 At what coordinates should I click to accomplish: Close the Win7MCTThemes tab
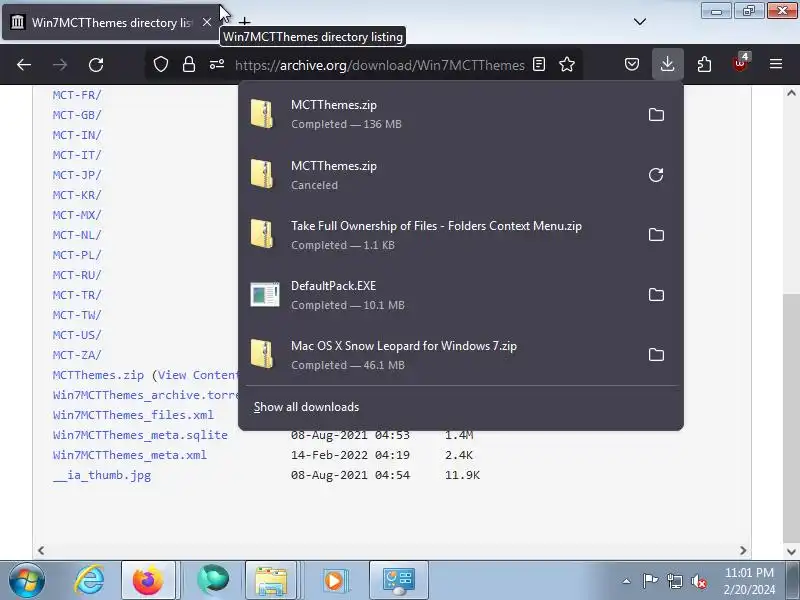point(207,22)
